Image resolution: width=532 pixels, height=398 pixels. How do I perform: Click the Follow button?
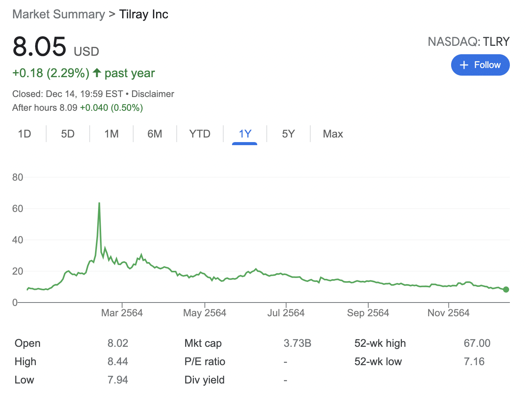coord(480,65)
